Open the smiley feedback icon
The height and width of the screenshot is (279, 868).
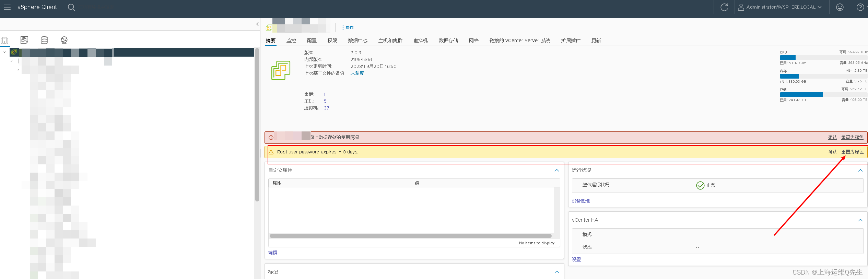click(x=840, y=7)
